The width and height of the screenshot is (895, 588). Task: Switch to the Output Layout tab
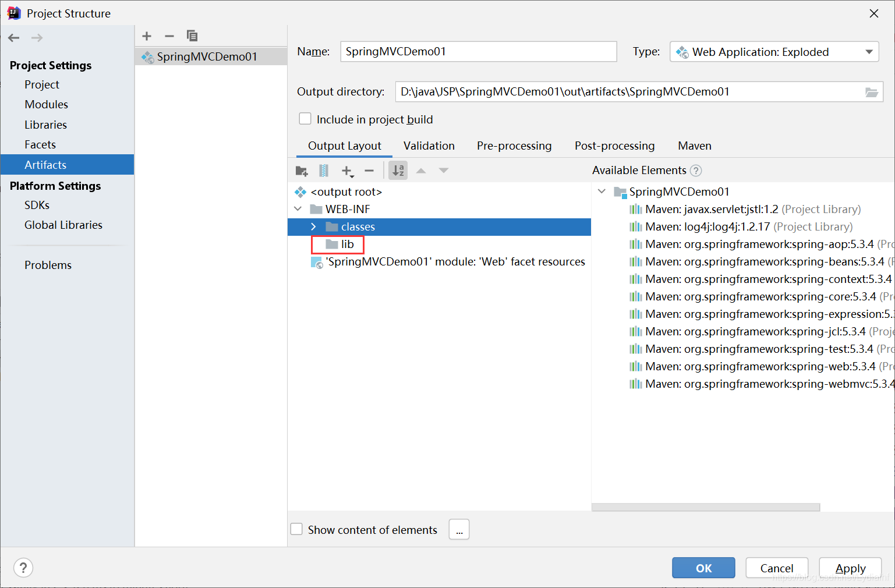[x=344, y=146]
